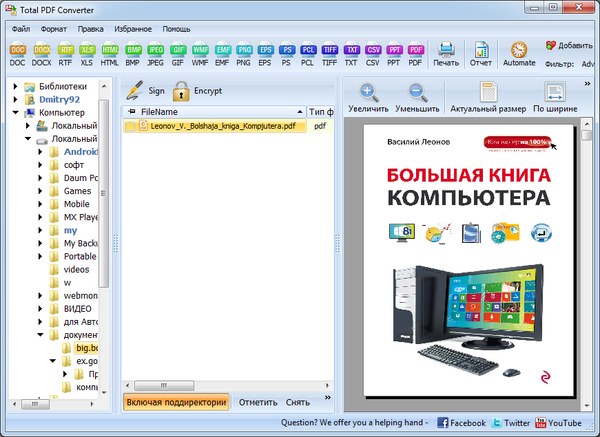
Task: Toggle Включая поддиректории option
Action: [x=176, y=402]
